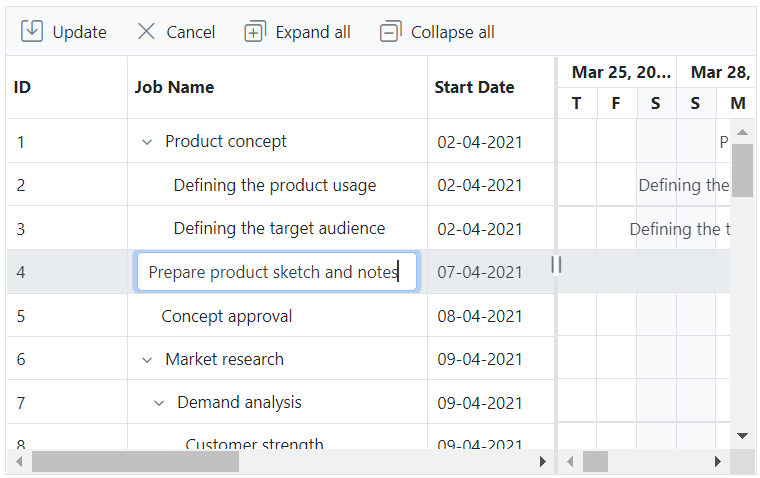Click the ID column header

pyautogui.click(x=22, y=87)
